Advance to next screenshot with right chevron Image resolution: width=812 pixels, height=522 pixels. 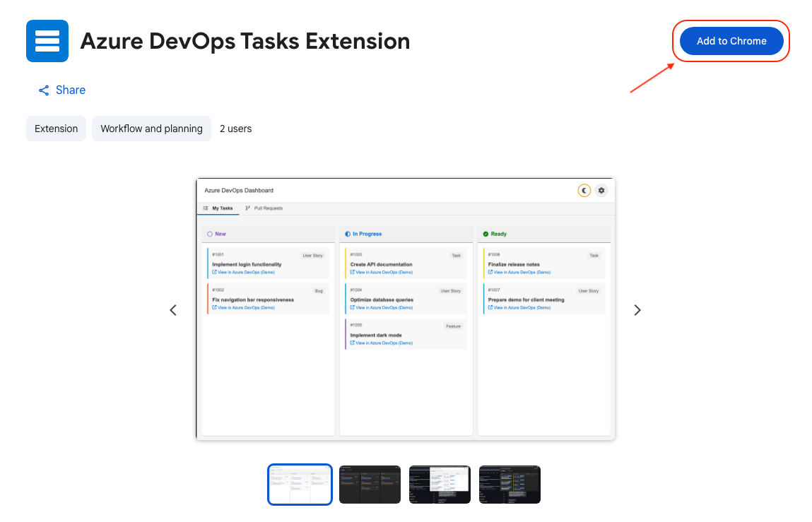[637, 310]
